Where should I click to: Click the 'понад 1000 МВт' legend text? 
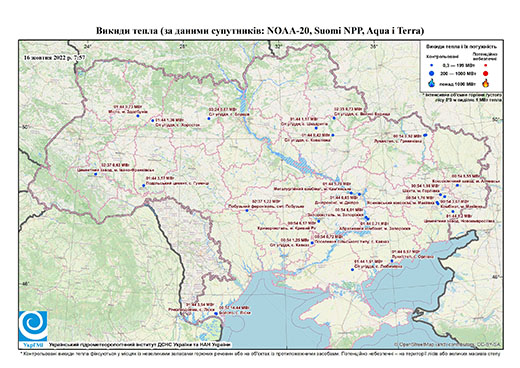coord(457,83)
